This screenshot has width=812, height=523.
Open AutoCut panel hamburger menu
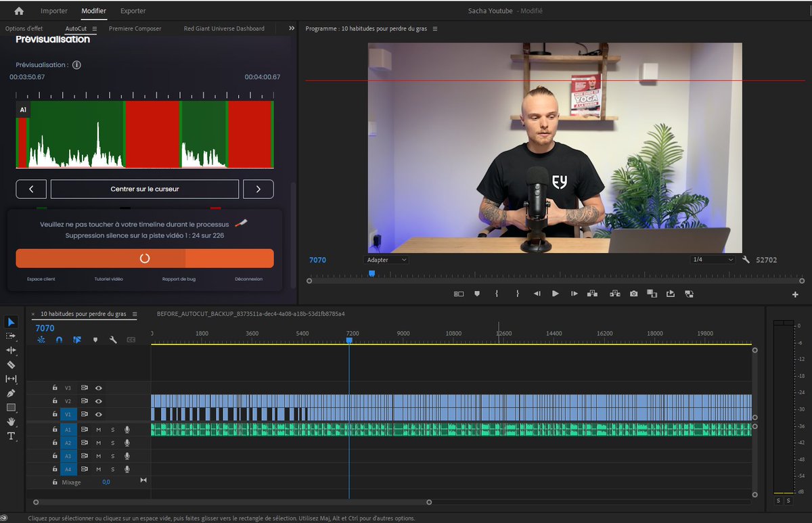coord(95,28)
